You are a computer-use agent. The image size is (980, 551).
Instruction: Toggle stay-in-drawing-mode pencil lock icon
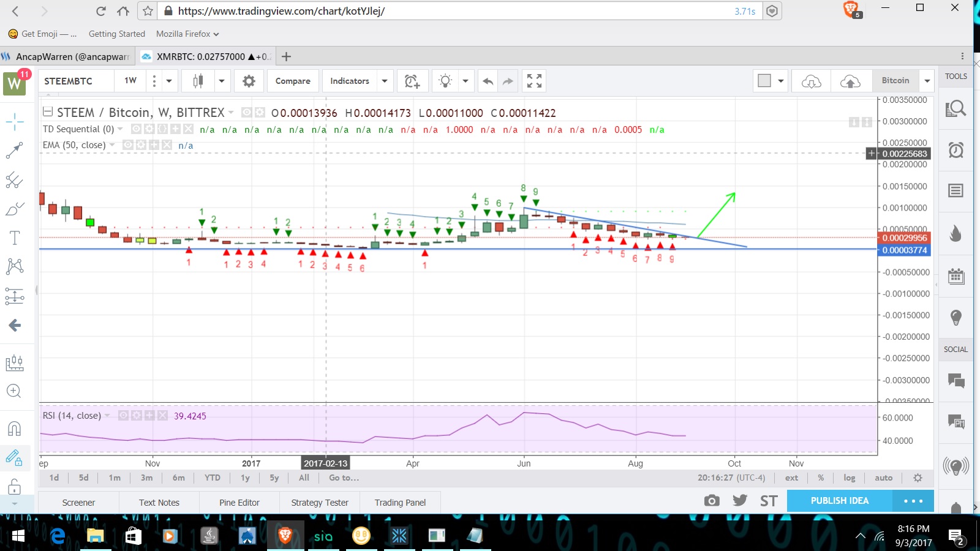15,457
